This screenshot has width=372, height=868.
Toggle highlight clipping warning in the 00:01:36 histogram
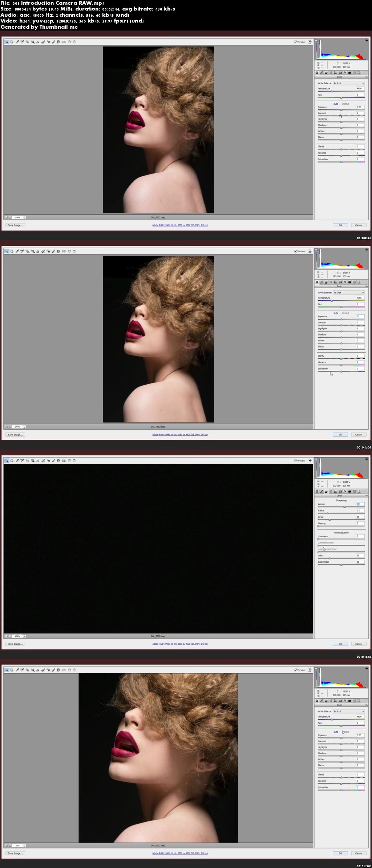coord(367,459)
